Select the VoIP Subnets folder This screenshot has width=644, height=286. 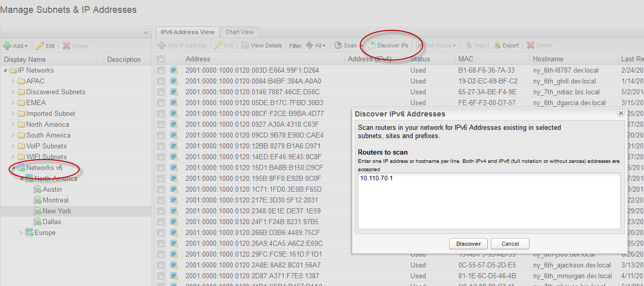click(46, 146)
